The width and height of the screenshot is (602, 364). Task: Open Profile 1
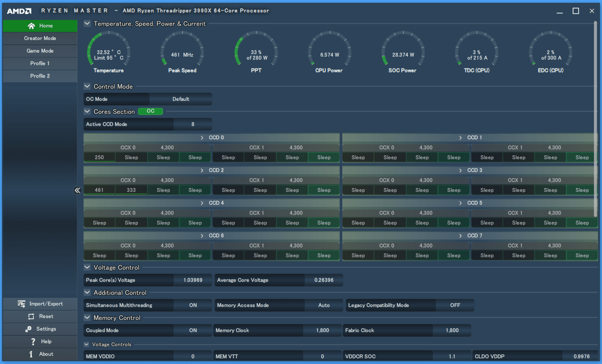pos(40,63)
